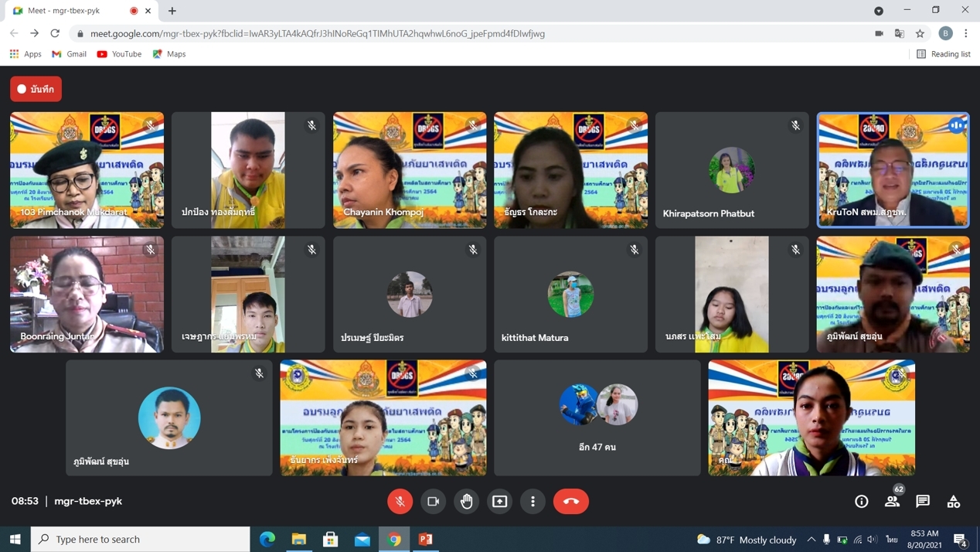Viewport: 980px width, 552px height.
Task: Open the Reading list
Action: click(943, 54)
